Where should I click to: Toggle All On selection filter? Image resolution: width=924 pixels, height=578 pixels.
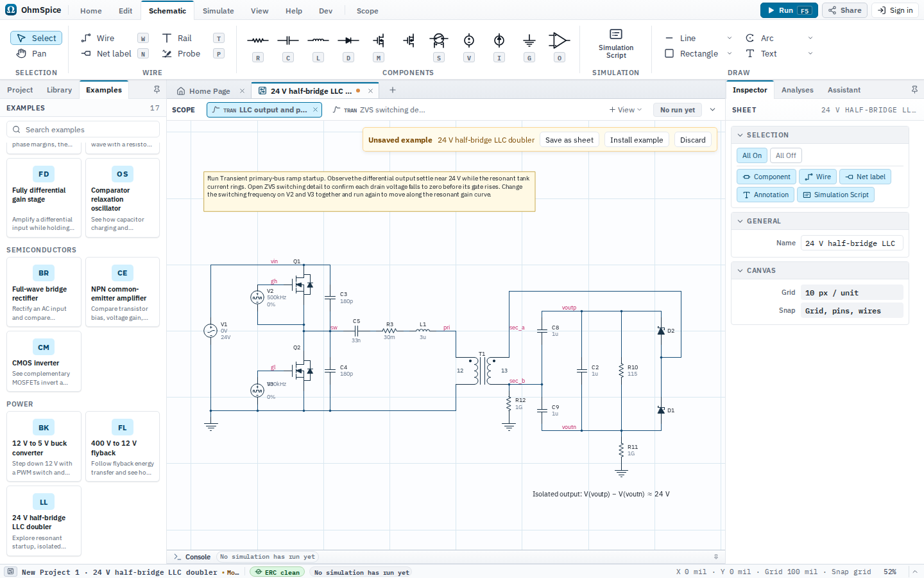click(752, 155)
